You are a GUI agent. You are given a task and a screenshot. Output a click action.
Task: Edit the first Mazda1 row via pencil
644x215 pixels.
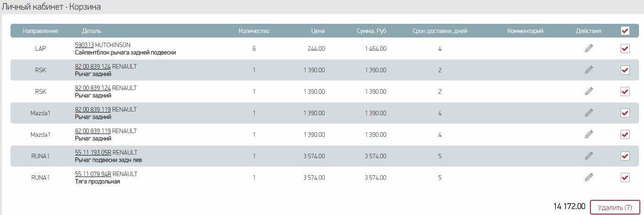[x=589, y=113]
